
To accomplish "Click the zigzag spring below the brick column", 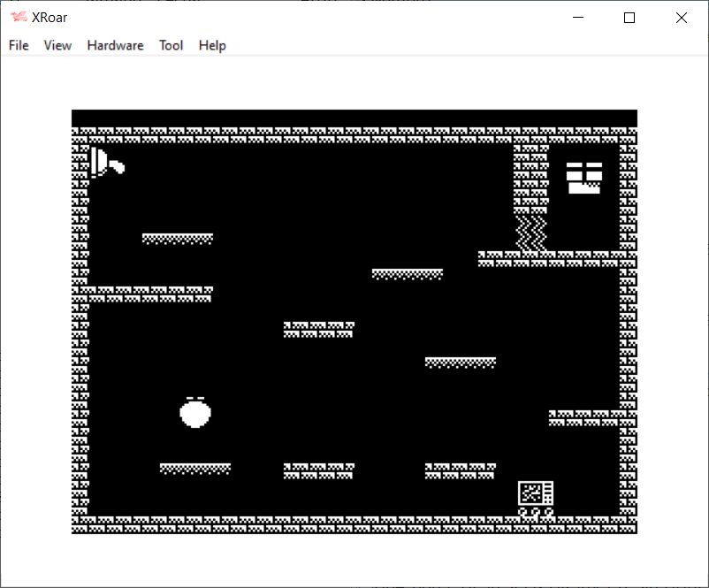I will coord(530,232).
